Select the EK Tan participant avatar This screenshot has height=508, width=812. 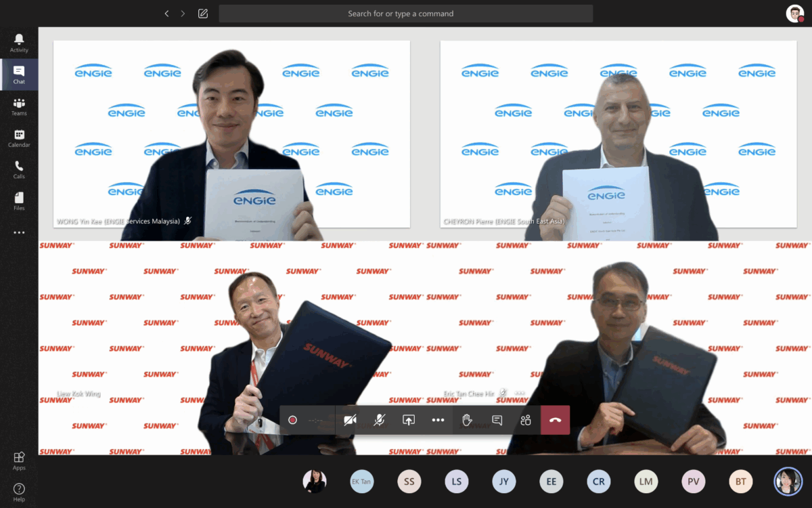[362, 482]
